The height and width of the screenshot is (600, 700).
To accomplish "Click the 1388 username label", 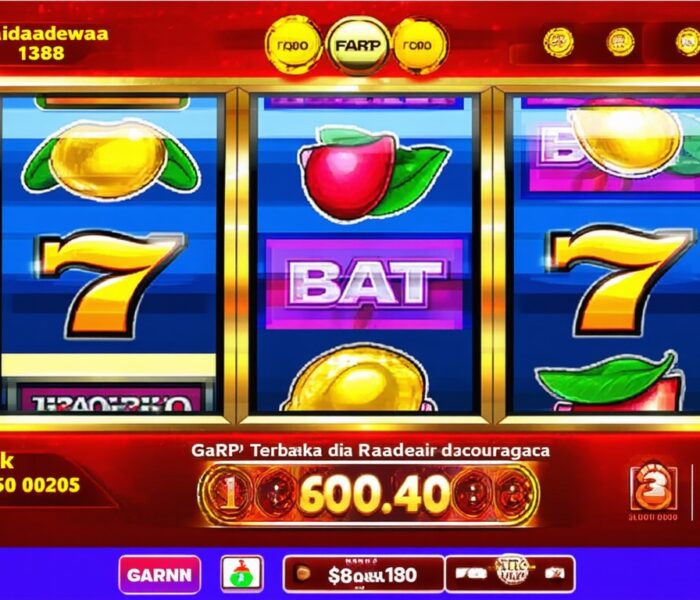I will click(42, 53).
